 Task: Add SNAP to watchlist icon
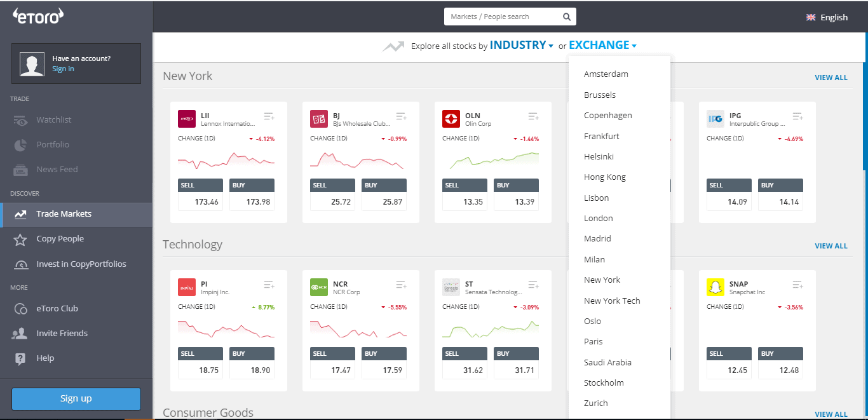[x=798, y=285]
